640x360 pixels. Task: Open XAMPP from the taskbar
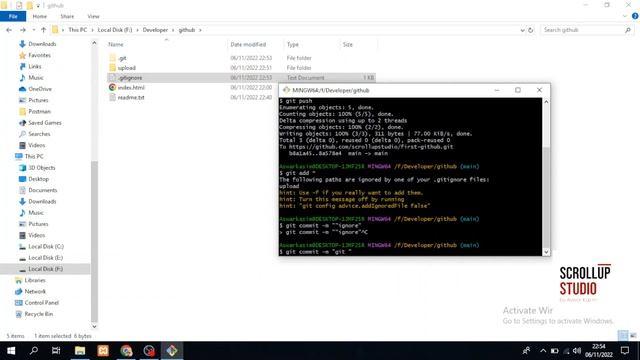[103, 351]
